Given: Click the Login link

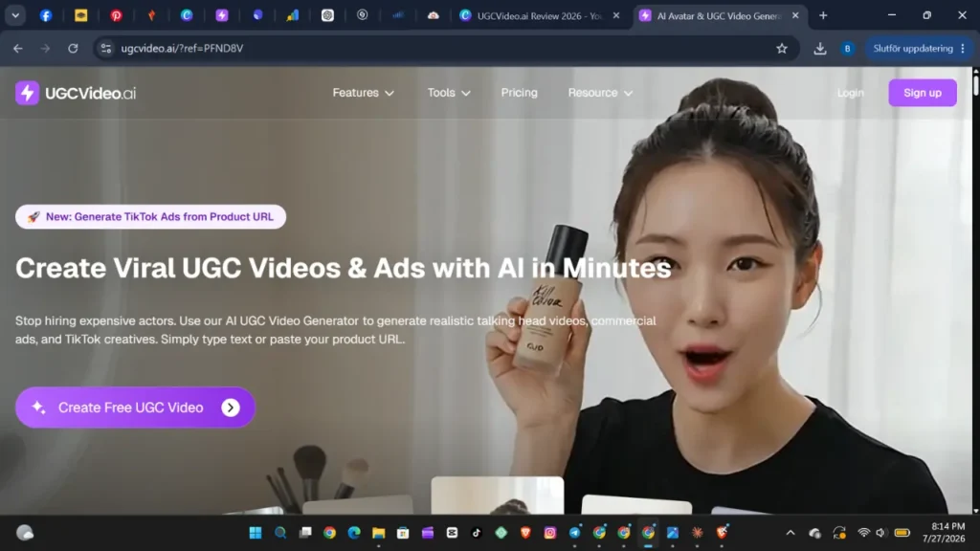Looking at the screenshot, I should click(x=851, y=93).
